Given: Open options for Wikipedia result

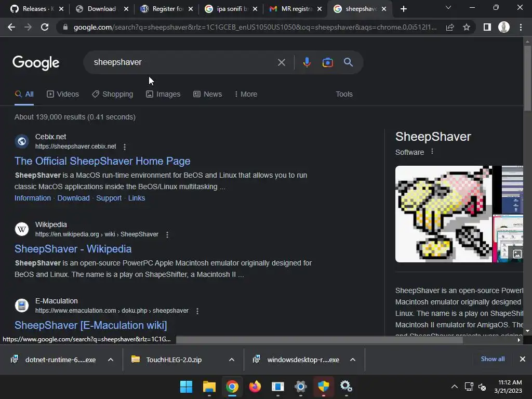Looking at the screenshot, I should pyautogui.click(x=167, y=235).
